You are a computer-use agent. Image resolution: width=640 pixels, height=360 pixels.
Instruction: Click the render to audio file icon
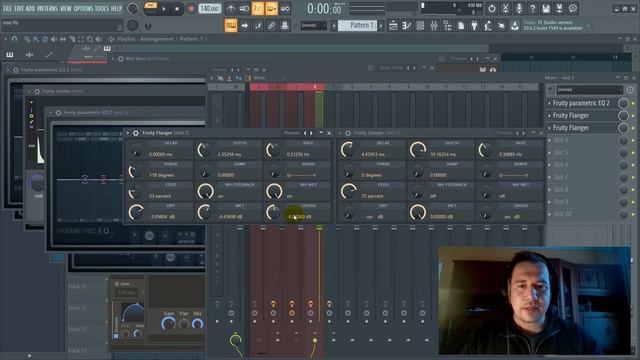560,8
